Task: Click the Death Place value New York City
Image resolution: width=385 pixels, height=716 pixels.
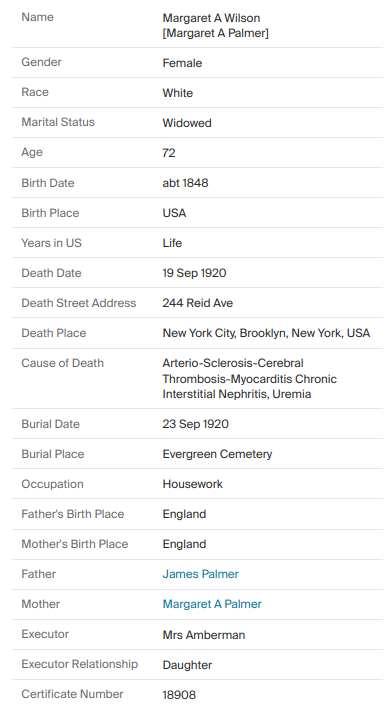Action: pos(266,333)
